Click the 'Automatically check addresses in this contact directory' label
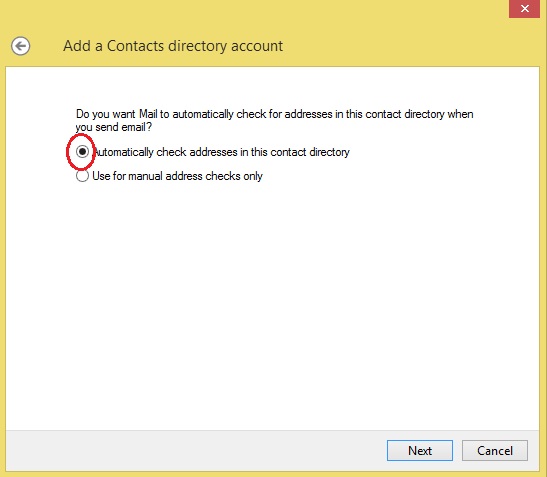 221,152
